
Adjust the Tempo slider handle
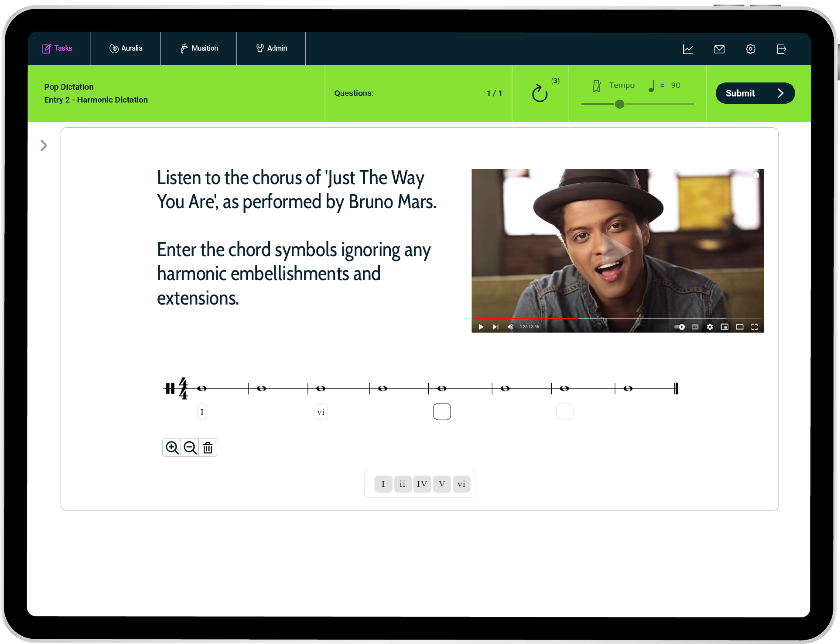(619, 104)
